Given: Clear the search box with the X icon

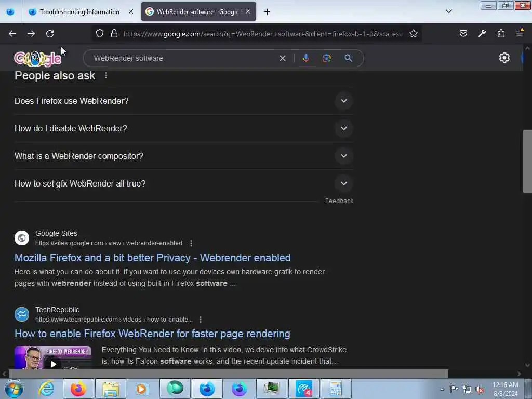Looking at the screenshot, I should click(x=282, y=58).
